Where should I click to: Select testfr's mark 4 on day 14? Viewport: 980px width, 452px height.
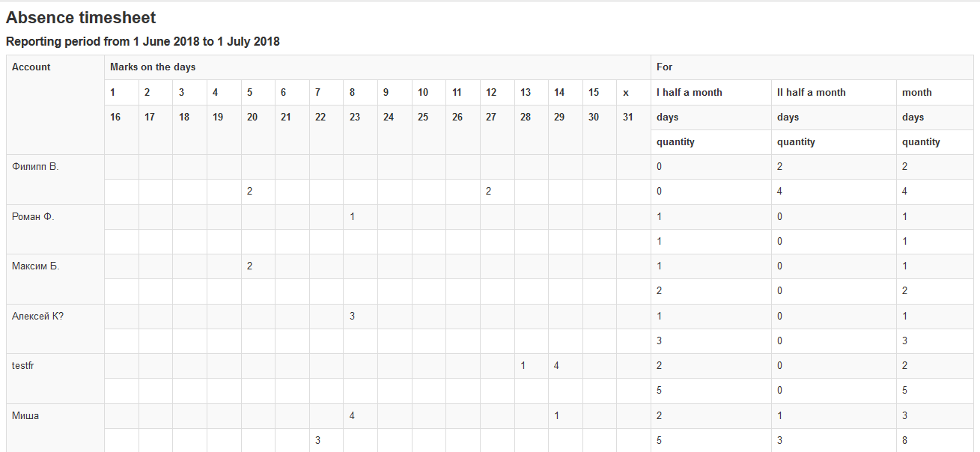pyautogui.click(x=565, y=366)
